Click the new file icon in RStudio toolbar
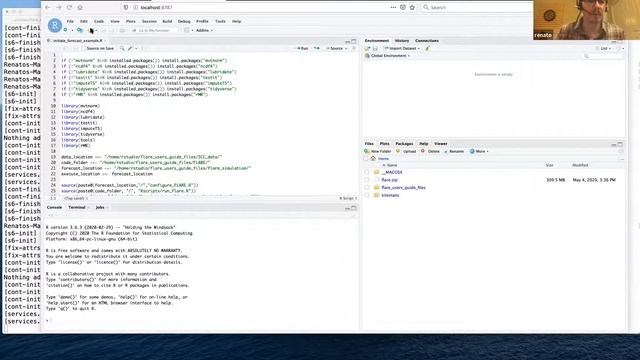Image resolution: width=640 pixels, height=360 pixels. point(65,30)
